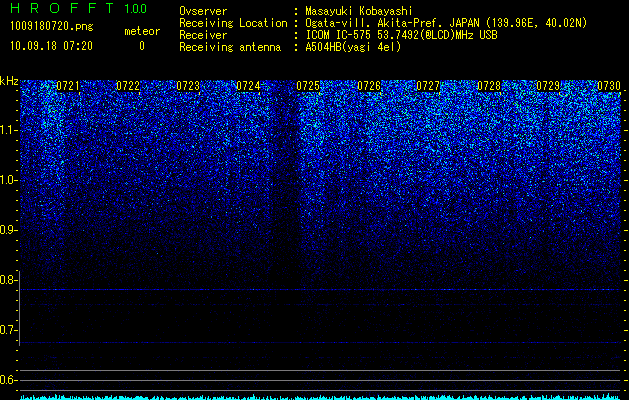Click the 0.8 kHz axis label
Viewport: 629px width, 400px height.
pyautogui.click(x=8, y=280)
